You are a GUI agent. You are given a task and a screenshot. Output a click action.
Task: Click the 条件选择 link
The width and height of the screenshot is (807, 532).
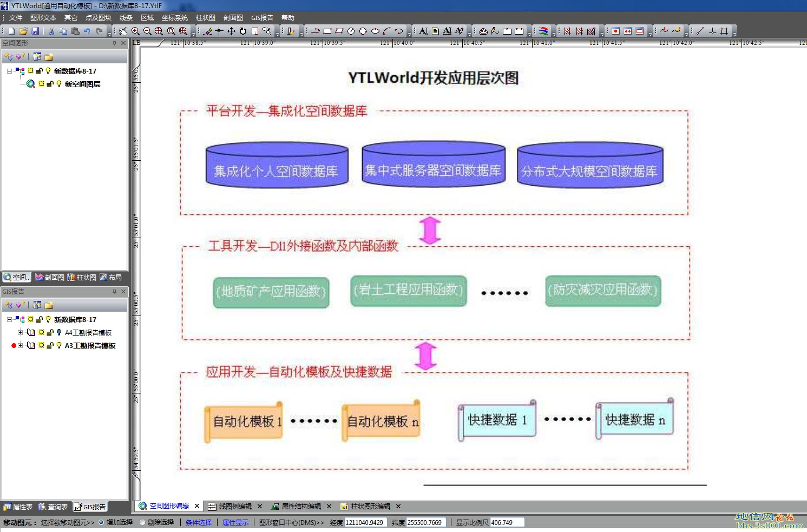coord(199,522)
